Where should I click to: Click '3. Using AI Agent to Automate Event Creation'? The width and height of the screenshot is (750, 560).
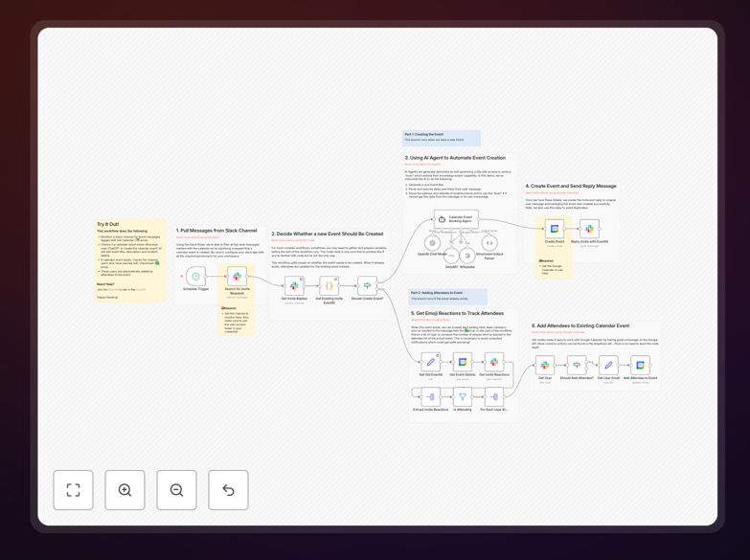pyautogui.click(x=455, y=157)
